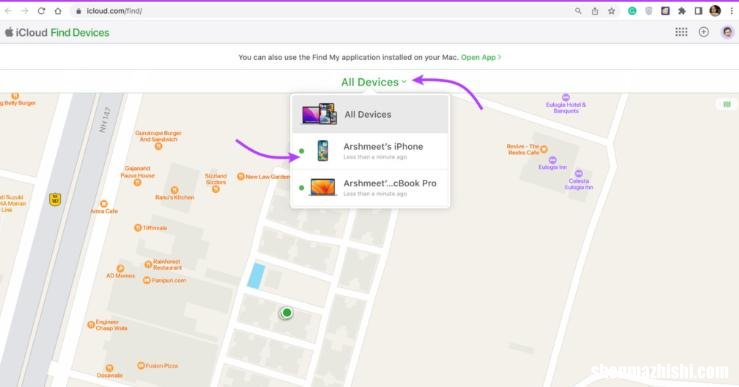Click the Eulogia Hotel & Banquets map marker
The image size is (739, 387).
(566, 98)
